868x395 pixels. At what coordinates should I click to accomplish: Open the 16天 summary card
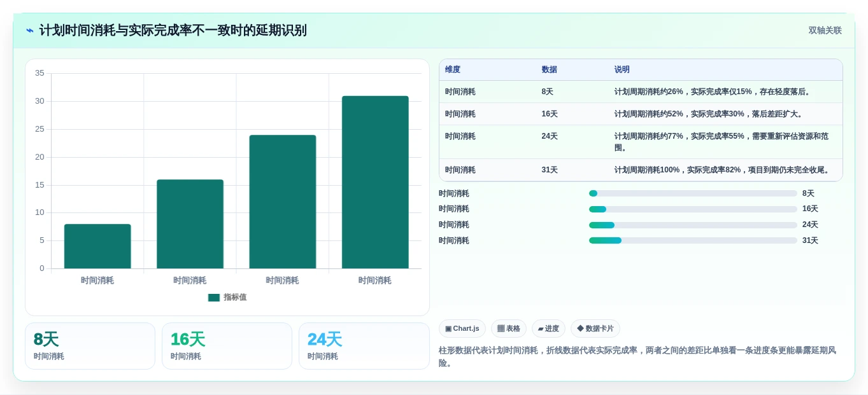tap(227, 346)
